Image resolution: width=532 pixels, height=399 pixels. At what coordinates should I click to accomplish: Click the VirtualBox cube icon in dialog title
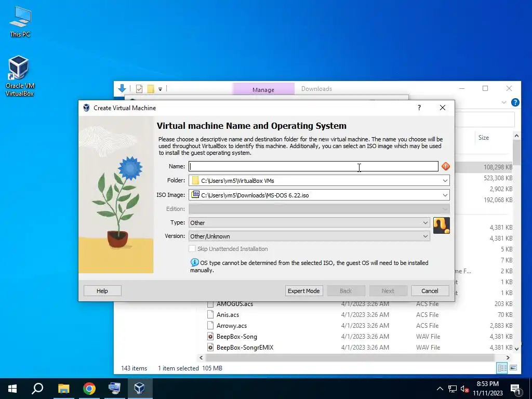point(87,108)
